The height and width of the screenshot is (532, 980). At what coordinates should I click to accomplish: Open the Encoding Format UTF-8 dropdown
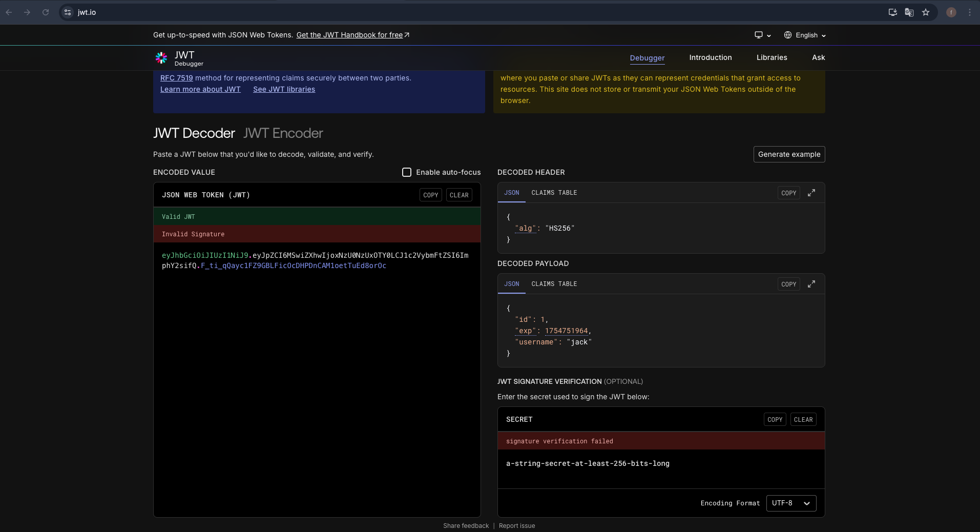coord(791,503)
